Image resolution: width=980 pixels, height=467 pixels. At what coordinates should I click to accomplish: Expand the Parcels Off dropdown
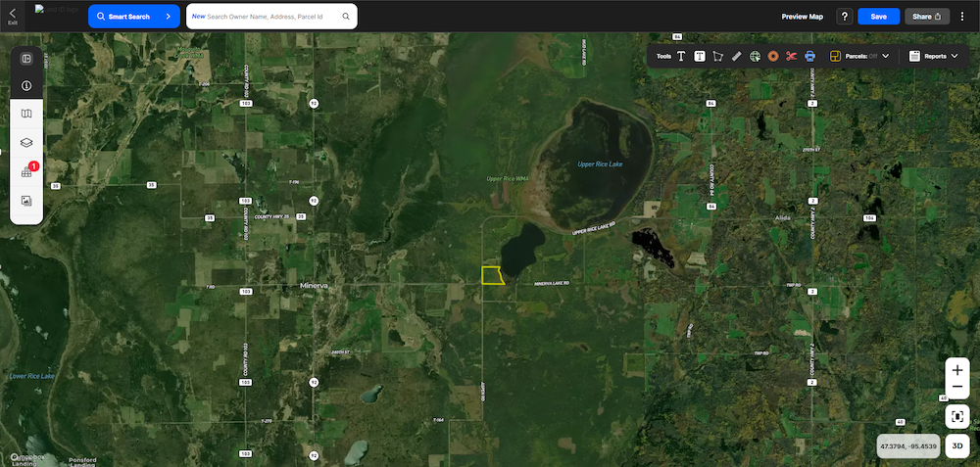click(x=885, y=57)
